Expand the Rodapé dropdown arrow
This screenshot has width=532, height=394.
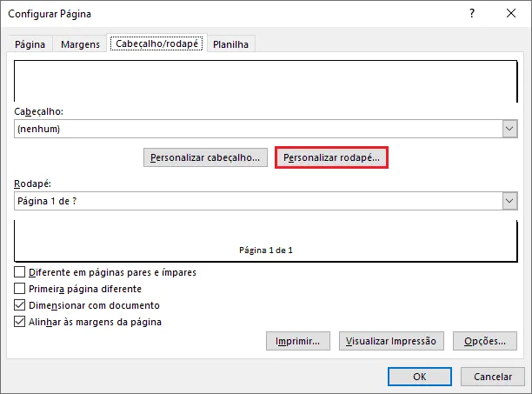(509, 201)
